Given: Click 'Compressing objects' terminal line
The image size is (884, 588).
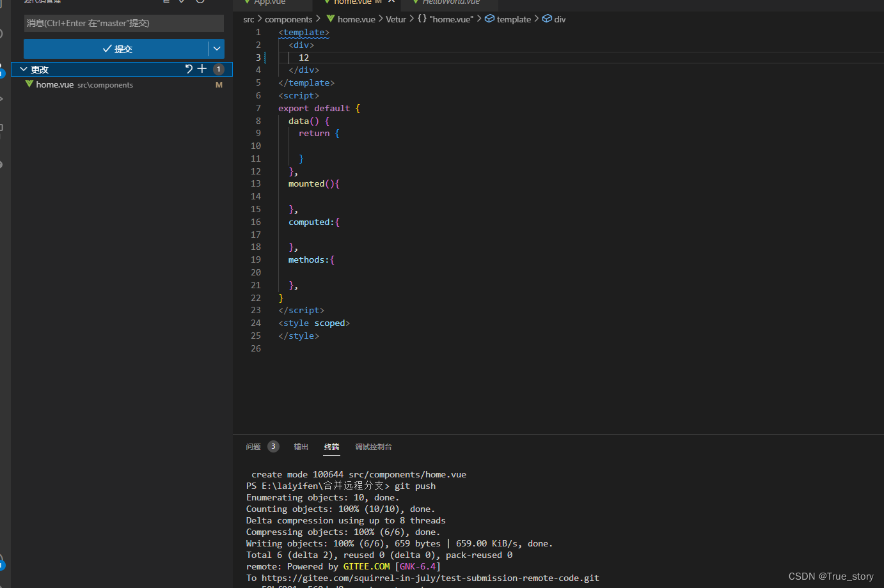Looking at the screenshot, I should [343, 532].
